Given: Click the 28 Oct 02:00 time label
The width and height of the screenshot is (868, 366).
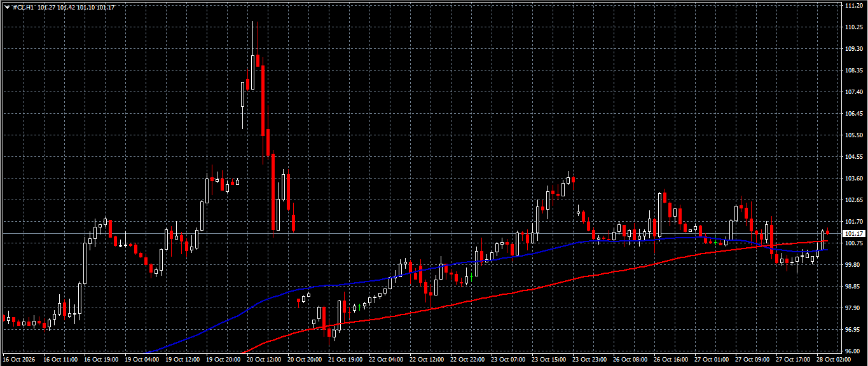Looking at the screenshot, I should click(x=834, y=360).
